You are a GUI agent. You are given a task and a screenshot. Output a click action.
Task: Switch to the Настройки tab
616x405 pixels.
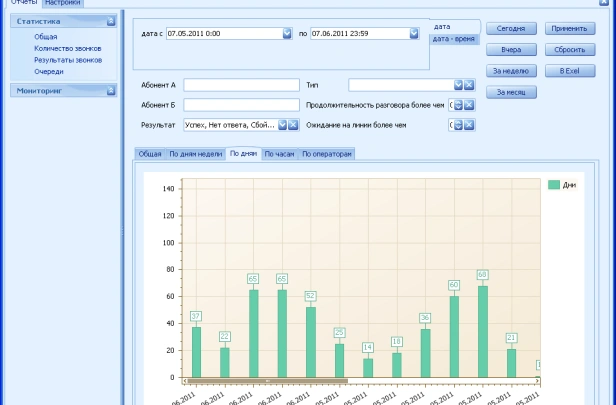[62, 3]
